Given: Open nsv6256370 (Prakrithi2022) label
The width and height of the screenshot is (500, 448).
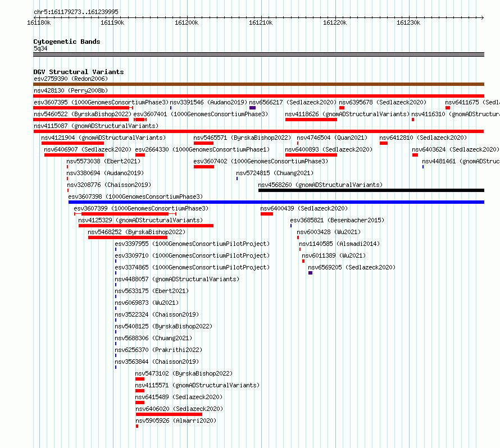Looking at the screenshot, I should coord(158,350).
